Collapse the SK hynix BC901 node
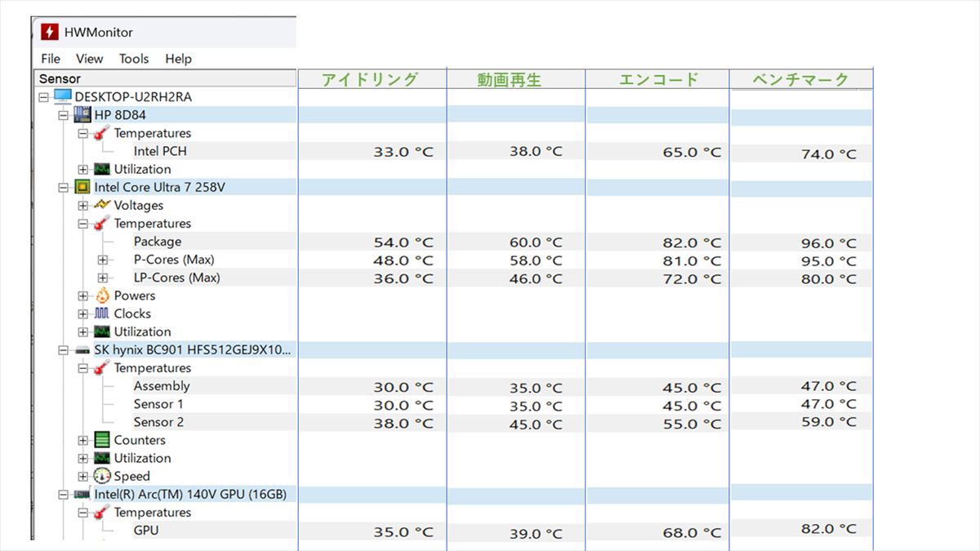The width and height of the screenshot is (980, 551). click(64, 350)
